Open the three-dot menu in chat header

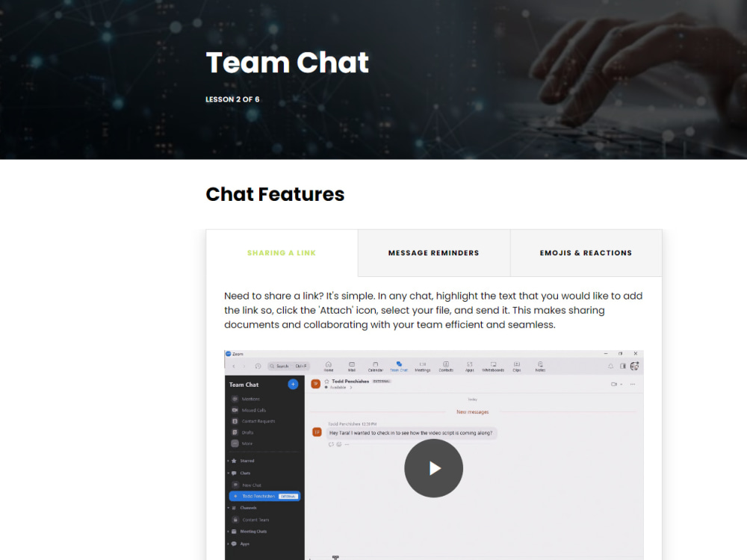point(633,385)
